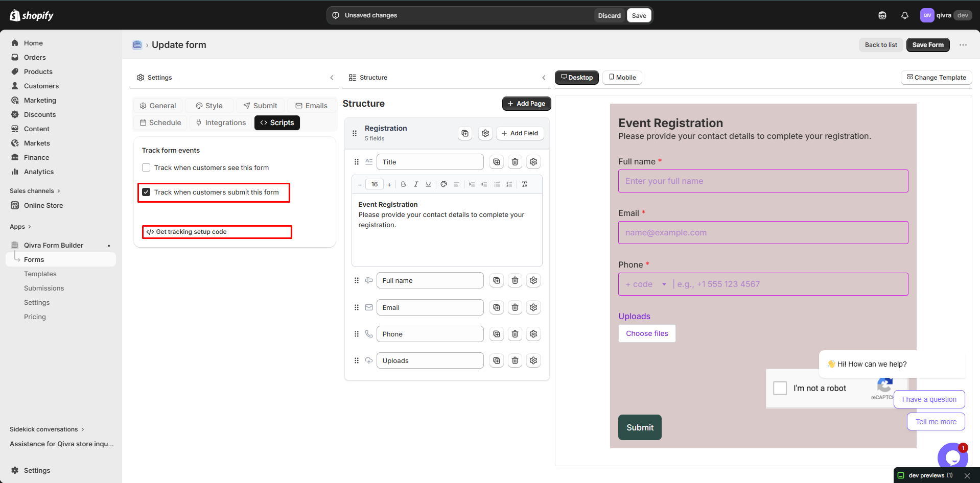This screenshot has height=483, width=980.
Task: Open settings for the Phone field
Action: (x=533, y=334)
